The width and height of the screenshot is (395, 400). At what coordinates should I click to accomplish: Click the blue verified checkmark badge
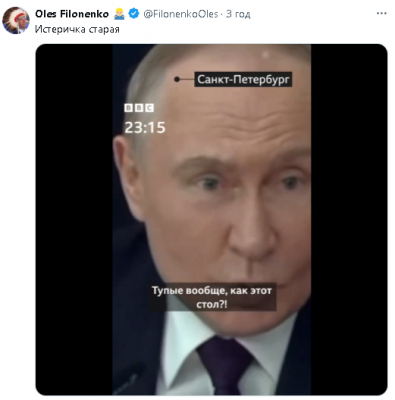point(134,14)
